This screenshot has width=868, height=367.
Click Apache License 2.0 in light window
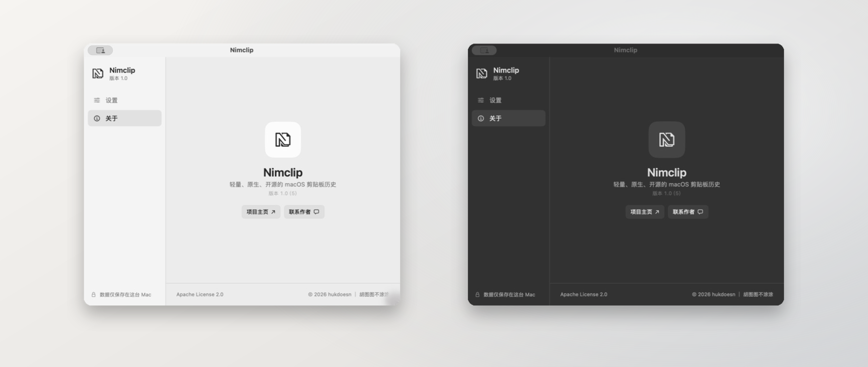tap(200, 295)
